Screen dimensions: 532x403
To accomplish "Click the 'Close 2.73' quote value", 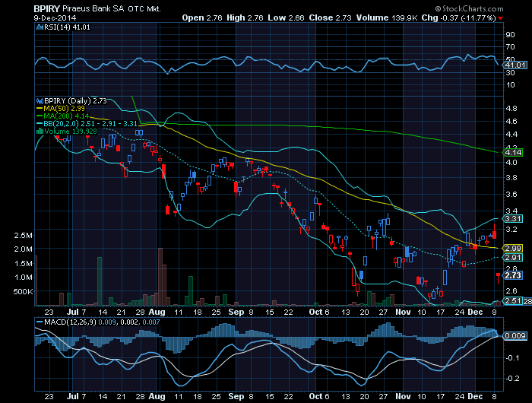I will pyautogui.click(x=330, y=18).
